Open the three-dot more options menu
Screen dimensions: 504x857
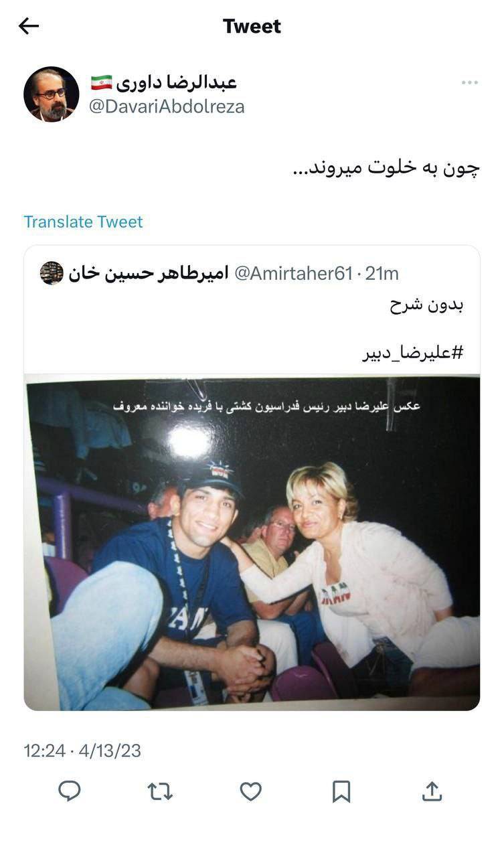tap(469, 82)
